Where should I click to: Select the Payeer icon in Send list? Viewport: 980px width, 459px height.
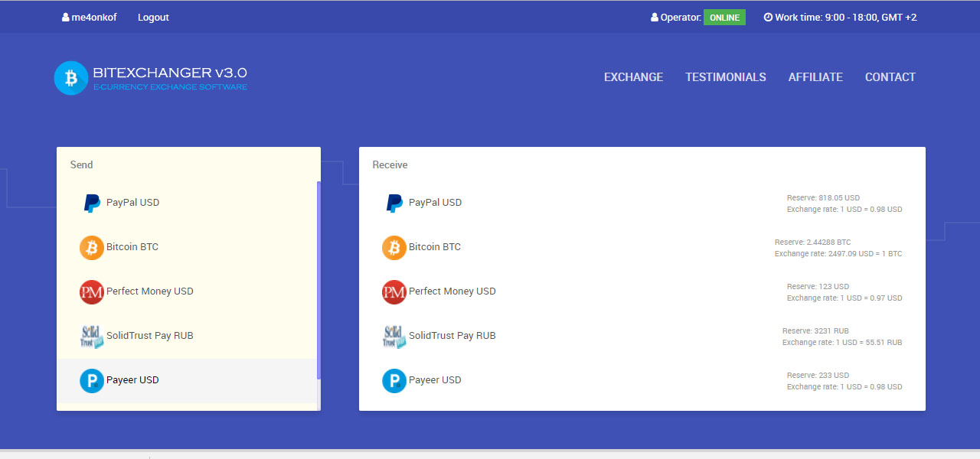pyautogui.click(x=92, y=380)
